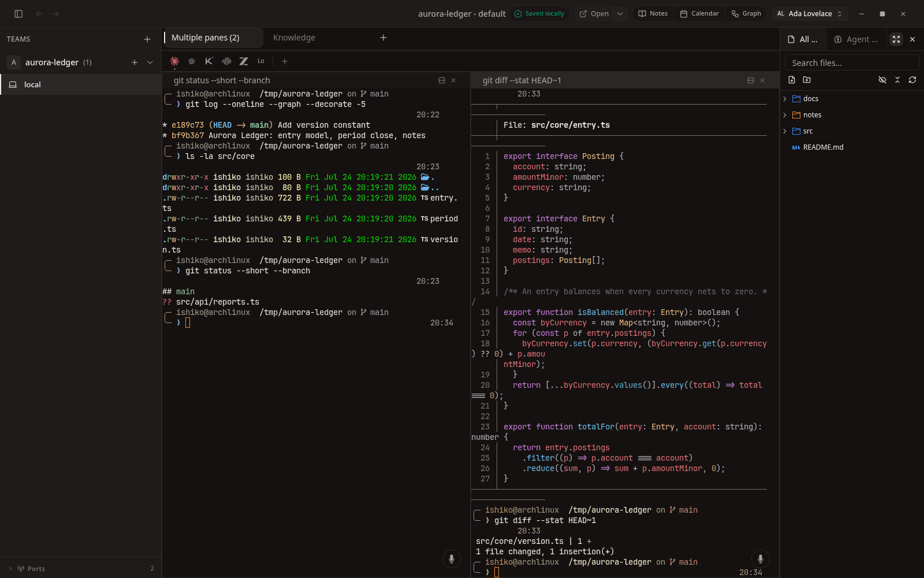This screenshot has width=924, height=578.
Task: Collapse the aurora-ledger team chevron
Action: coord(150,62)
